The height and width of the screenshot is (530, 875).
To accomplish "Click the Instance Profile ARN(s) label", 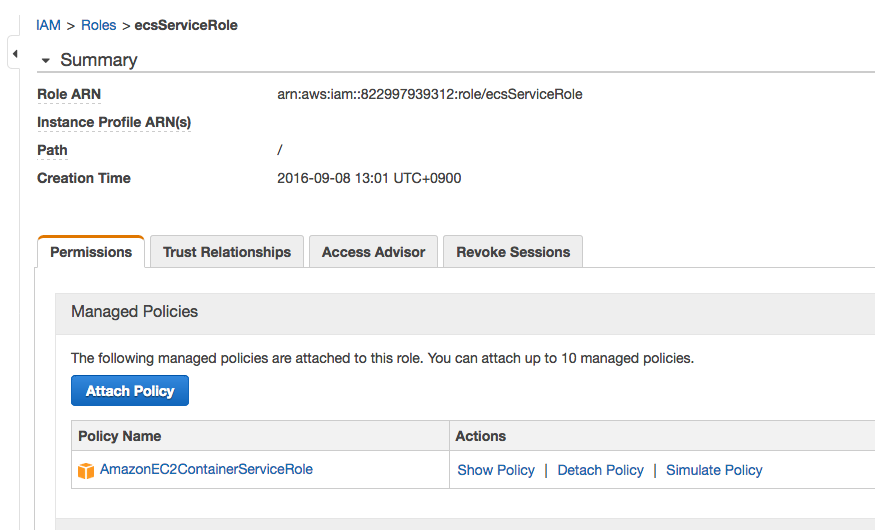I will (114, 122).
